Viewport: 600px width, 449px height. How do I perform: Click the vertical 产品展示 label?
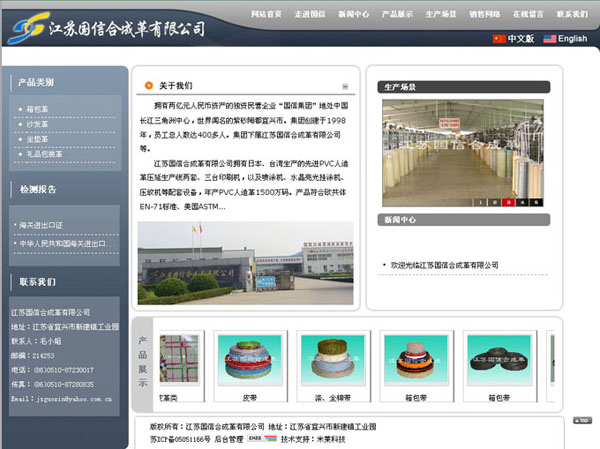tap(143, 361)
